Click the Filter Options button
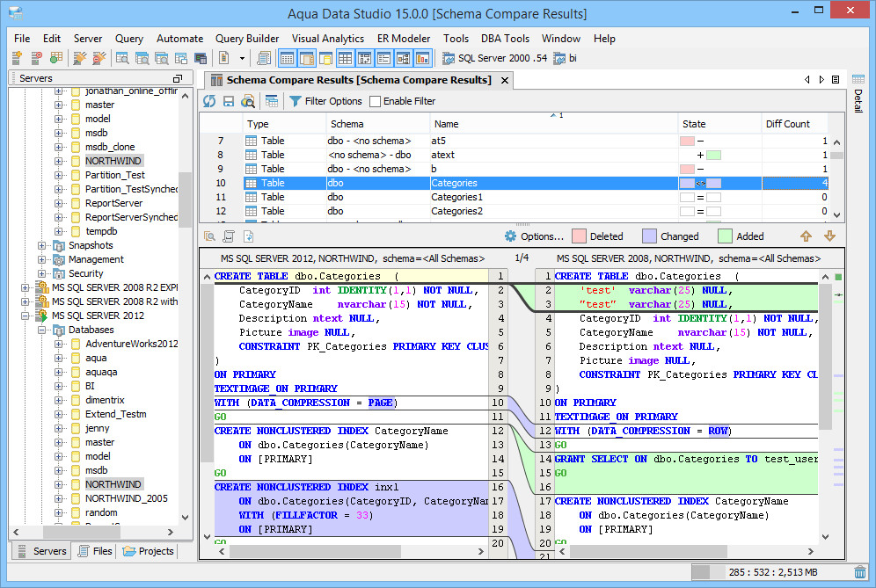This screenshot has width=876, height=588. pyautogui.click(x=325, y=101)
